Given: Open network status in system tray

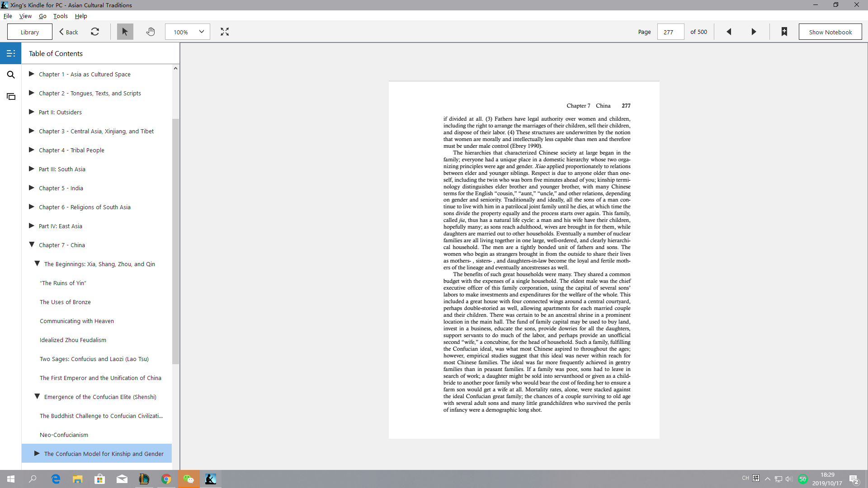Looking at the screenshot, I should [x=778, y=479].
